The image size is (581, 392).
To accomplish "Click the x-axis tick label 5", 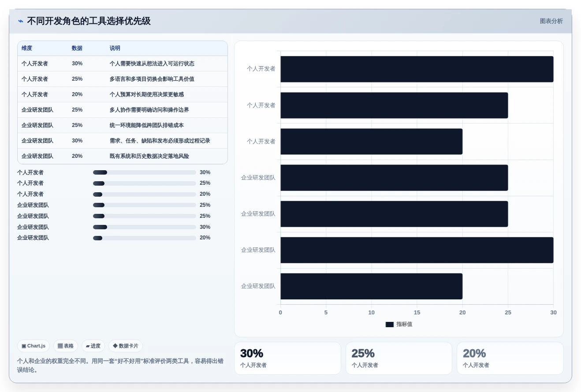I will click(x=326, y=313).
